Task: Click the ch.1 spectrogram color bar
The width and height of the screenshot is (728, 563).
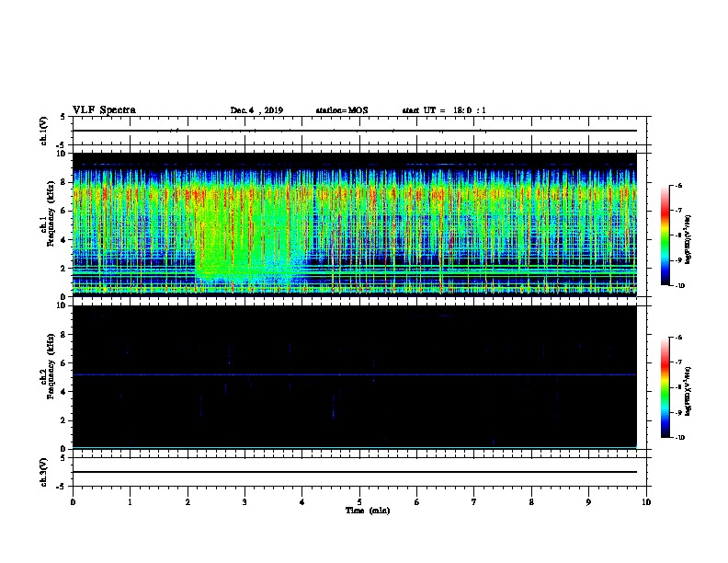Action: point(665,236)
